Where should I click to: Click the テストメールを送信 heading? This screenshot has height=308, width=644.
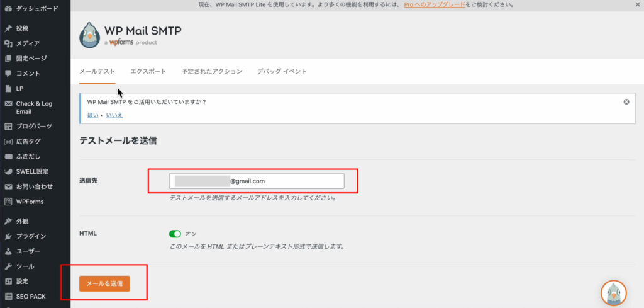118,140
